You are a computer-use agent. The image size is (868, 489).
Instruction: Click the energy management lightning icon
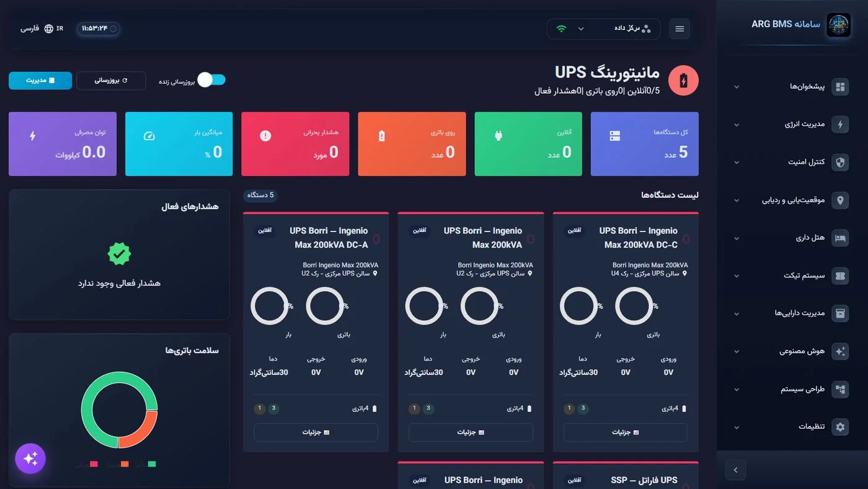pos(840,125)
